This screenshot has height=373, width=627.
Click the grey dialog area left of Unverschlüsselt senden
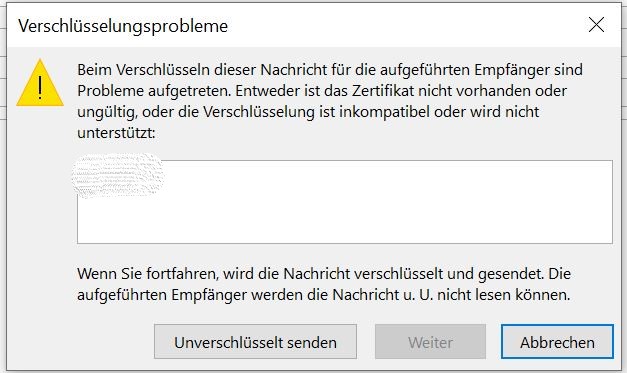(x=80, y=342)
